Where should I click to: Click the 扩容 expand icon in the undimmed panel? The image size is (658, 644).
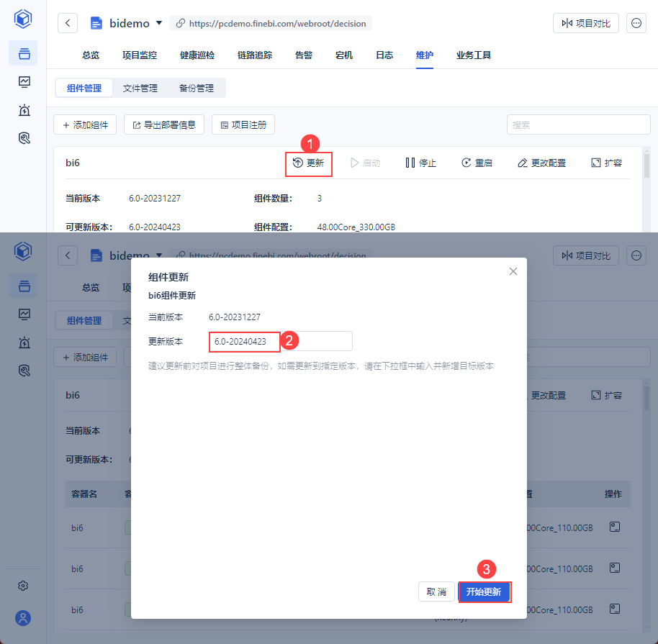pyautogui.click(x=595, y=163)
